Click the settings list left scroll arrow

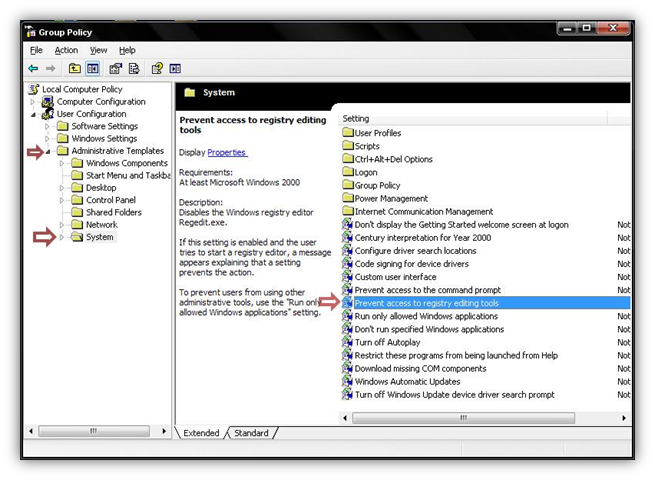click(345, 418)
